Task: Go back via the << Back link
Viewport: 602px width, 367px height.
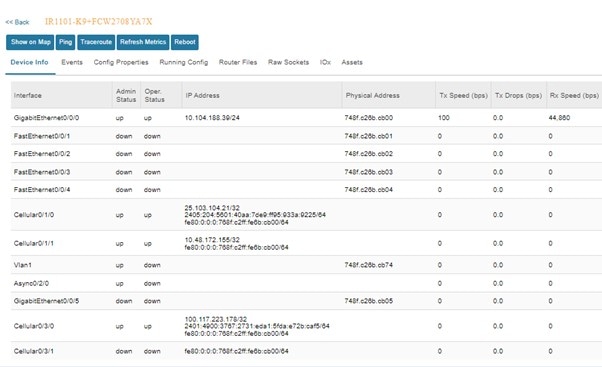Action: 17,22
